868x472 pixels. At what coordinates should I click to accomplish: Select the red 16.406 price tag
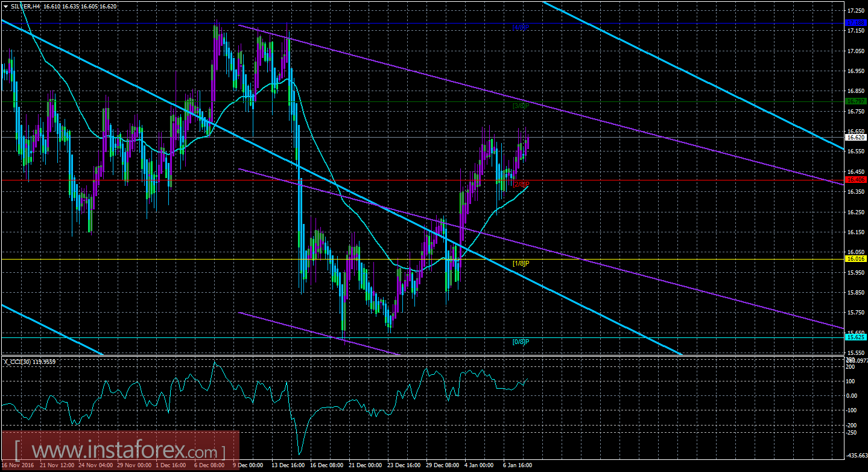click(x=855, y=179)
